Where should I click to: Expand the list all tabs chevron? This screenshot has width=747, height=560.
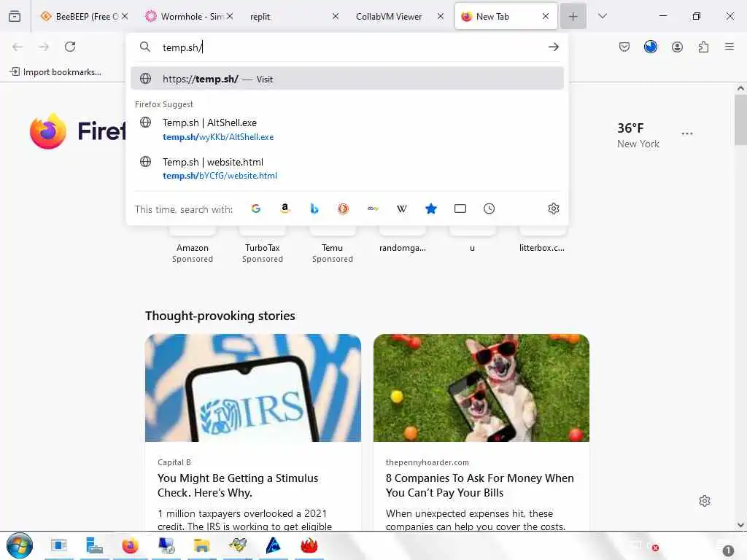[x=603, y=16]
